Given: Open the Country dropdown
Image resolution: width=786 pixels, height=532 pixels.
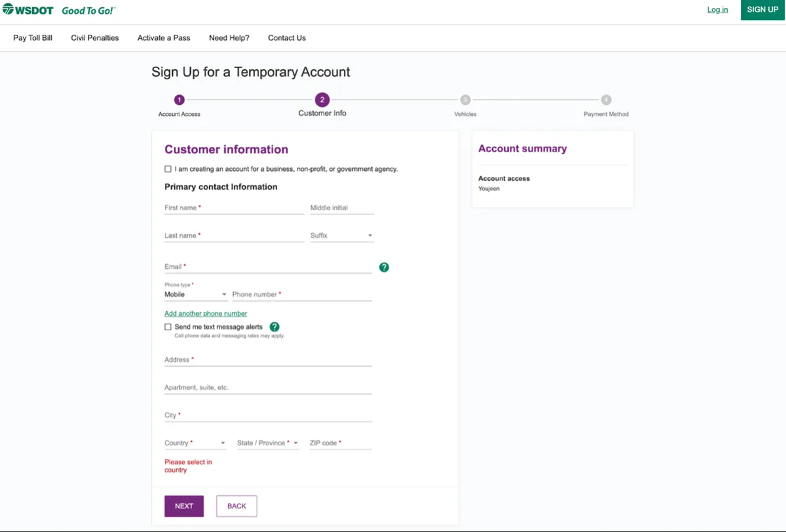Looking at the screenshot, I should (x=196, y=443).
